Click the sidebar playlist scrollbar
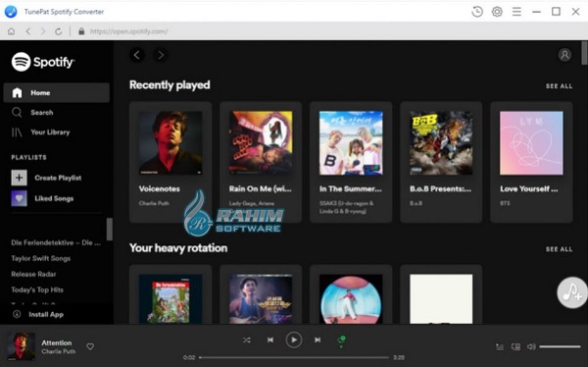 click(110, 230)
